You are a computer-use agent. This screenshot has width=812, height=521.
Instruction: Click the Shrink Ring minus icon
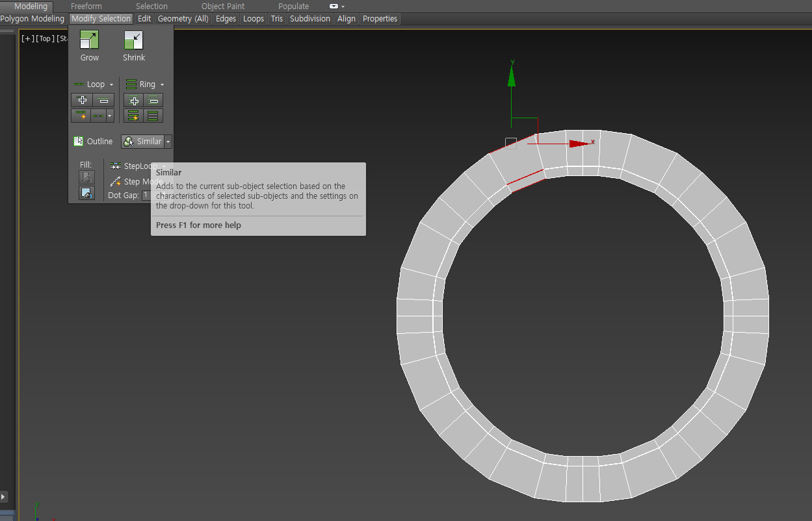tap(153, 100)
